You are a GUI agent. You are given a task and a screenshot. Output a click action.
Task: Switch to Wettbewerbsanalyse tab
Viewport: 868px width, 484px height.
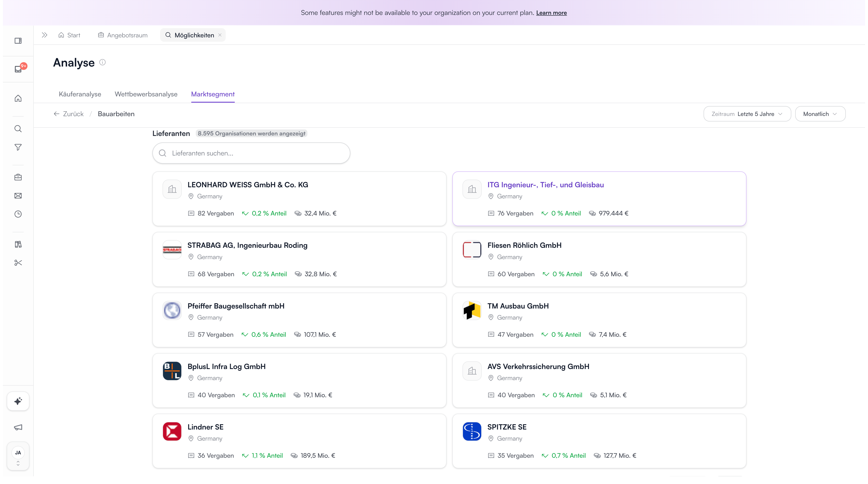coord(146,94)
